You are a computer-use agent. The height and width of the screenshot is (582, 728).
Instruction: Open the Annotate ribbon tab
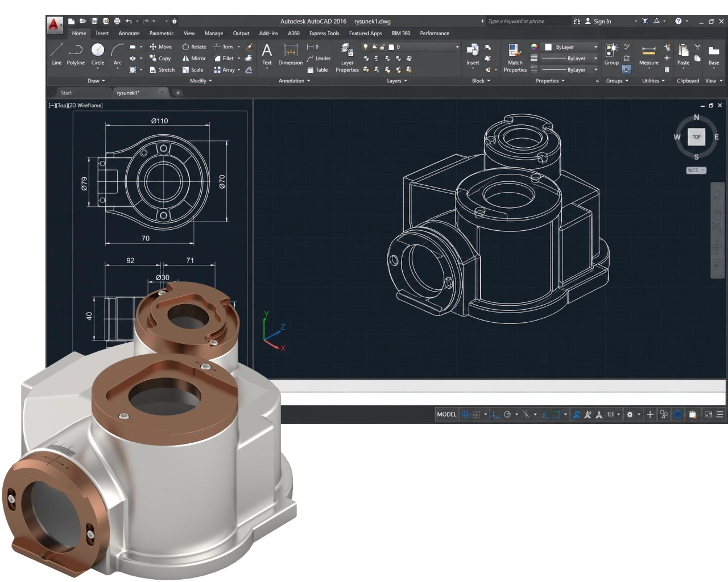129,33
